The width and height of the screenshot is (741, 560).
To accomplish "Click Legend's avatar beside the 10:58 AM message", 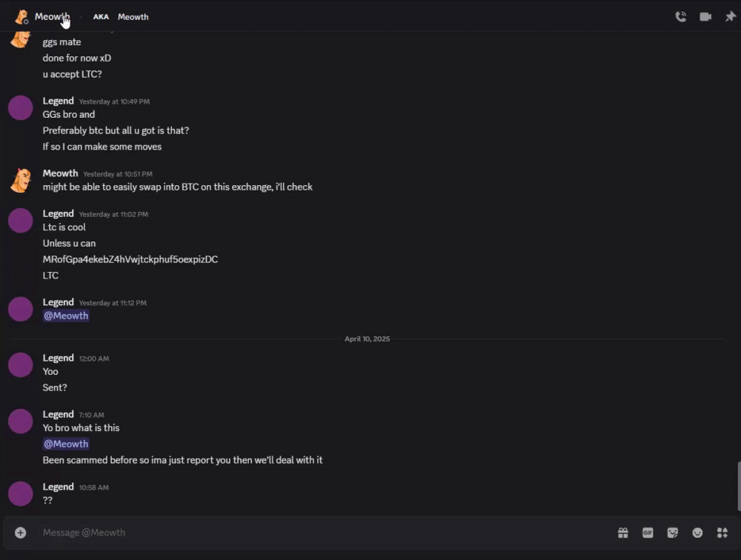I will pos(21,493).
